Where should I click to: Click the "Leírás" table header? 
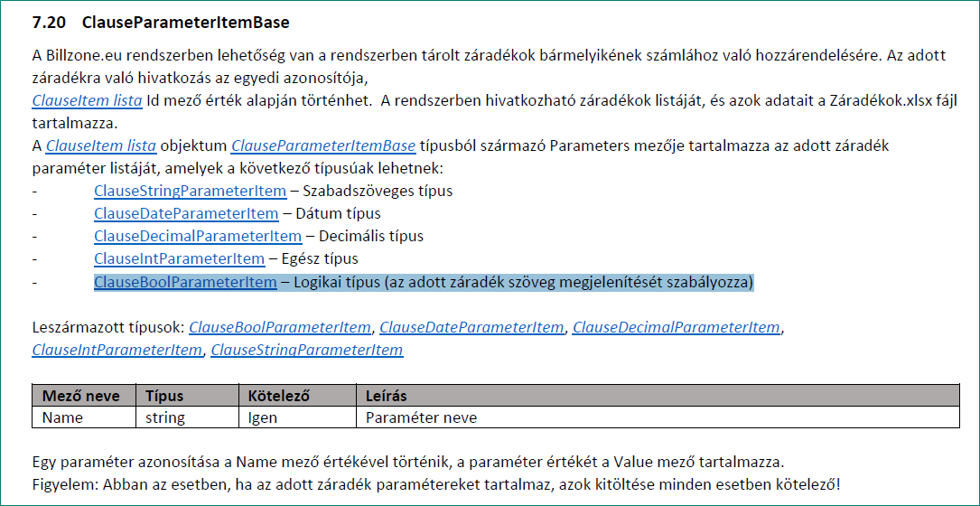tap(658, 396)
